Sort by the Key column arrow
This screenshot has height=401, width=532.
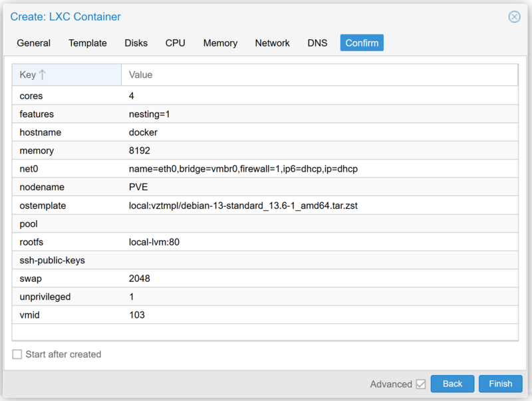tap(42, 74)
